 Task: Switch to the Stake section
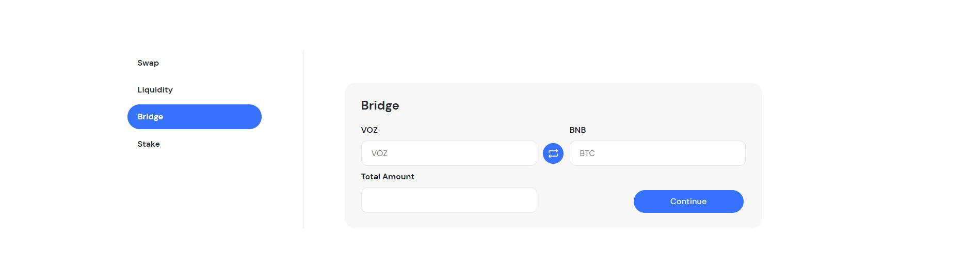pyautogui.click(x=149, y=144)
